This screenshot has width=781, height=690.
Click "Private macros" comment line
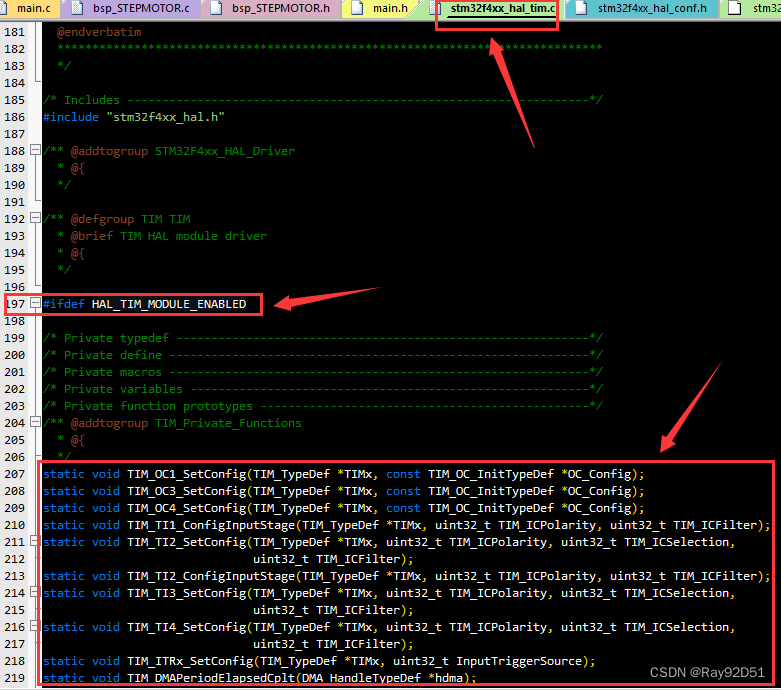pyautogui.click(x=323, y=372)
